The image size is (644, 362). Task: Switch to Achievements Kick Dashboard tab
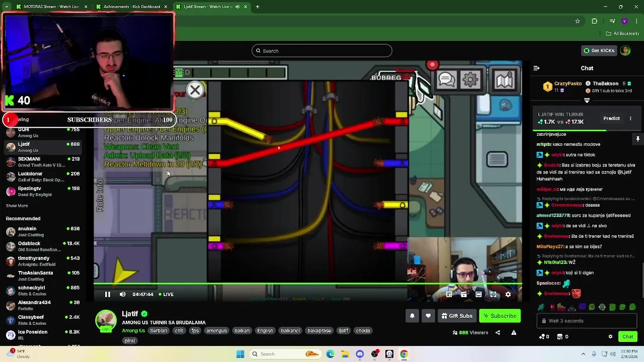[x=132, y=7]
